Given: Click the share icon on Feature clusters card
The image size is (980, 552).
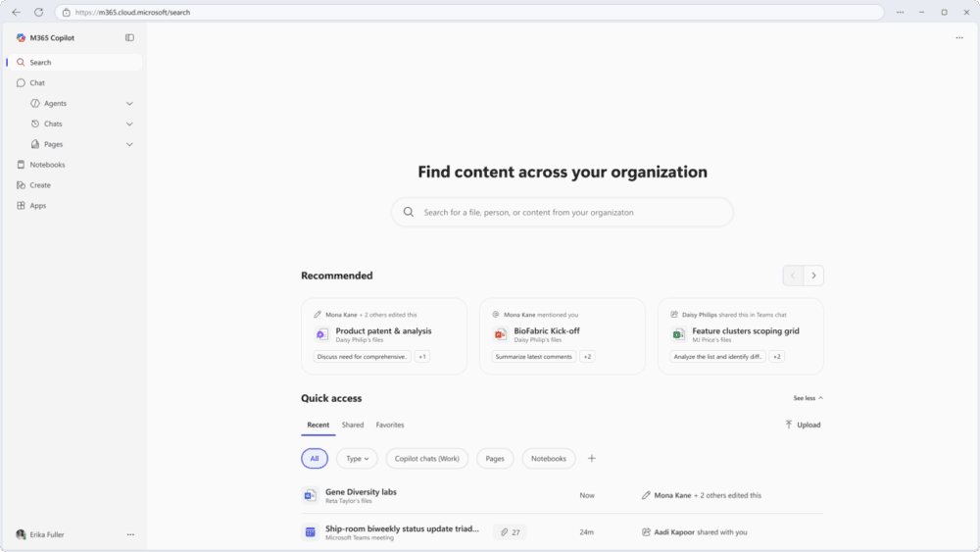Looking at the screenshot, I should click(674, 315).
